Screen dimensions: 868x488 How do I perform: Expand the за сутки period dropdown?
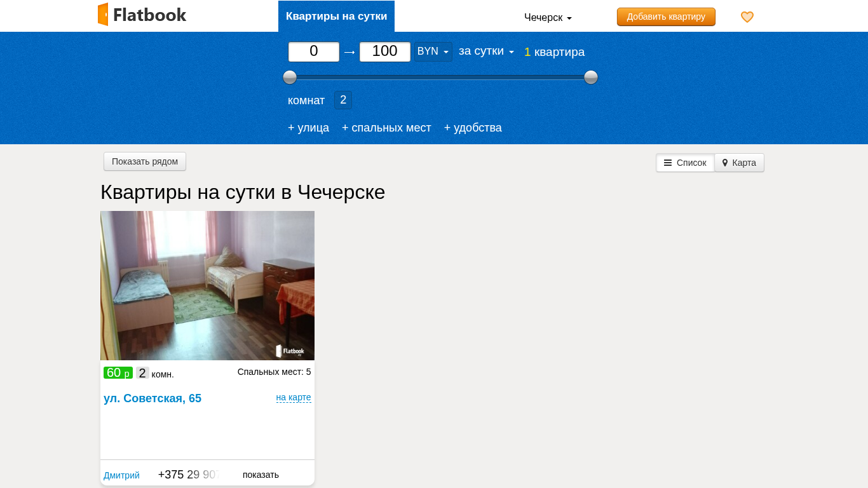tap(486, 51)
